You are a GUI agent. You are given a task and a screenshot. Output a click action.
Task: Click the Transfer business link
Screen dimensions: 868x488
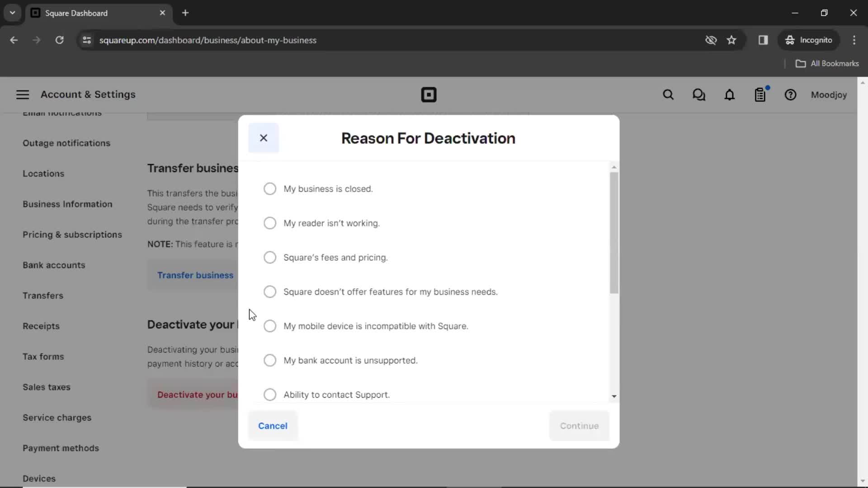195,275
